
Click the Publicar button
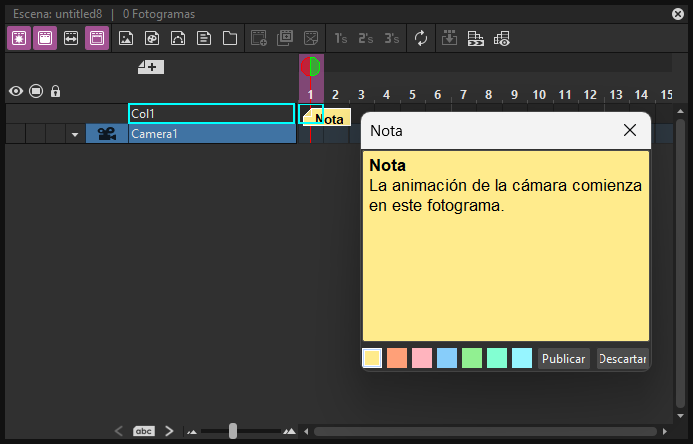pos(564,358)
